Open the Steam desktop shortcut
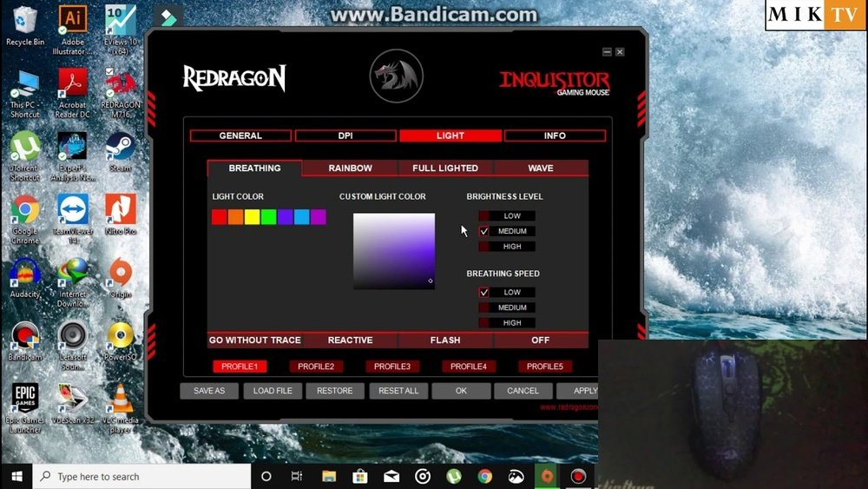868x489 pixels. pyautogui.click(x=120, y=149)
